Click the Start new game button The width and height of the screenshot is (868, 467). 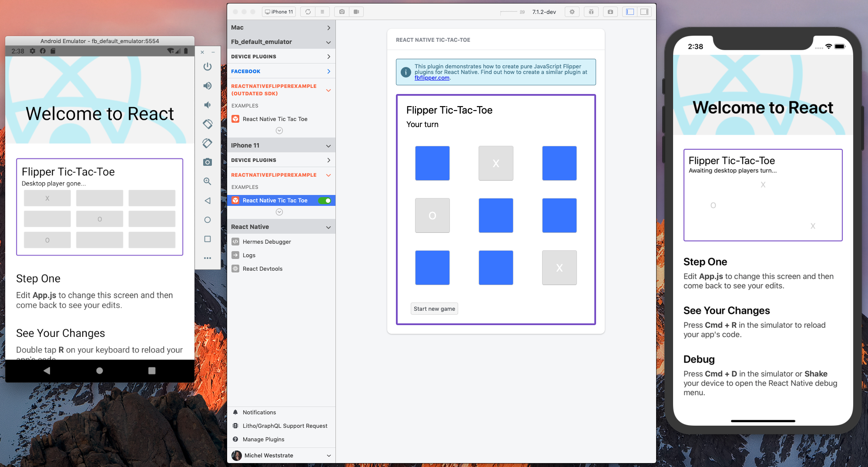[434, 308]
